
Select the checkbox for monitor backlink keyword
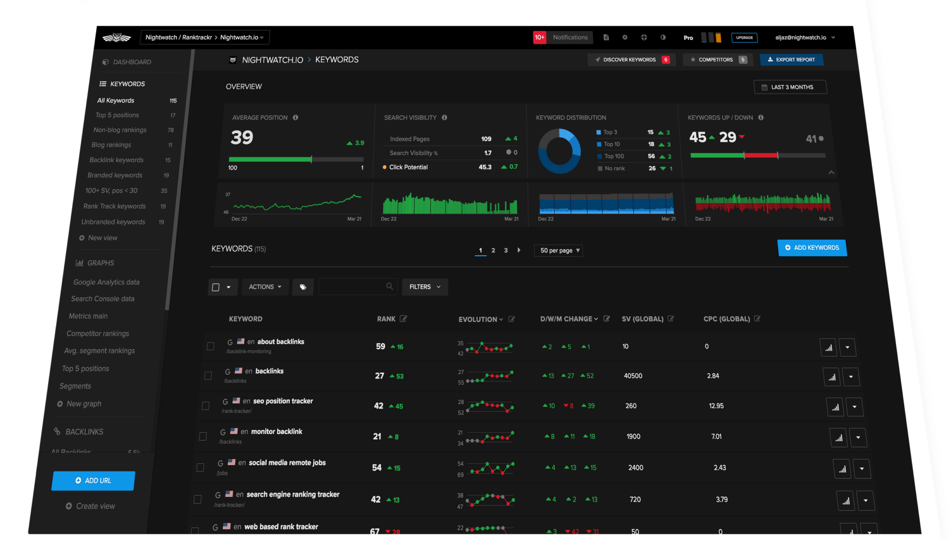click(x=202, y=436)
